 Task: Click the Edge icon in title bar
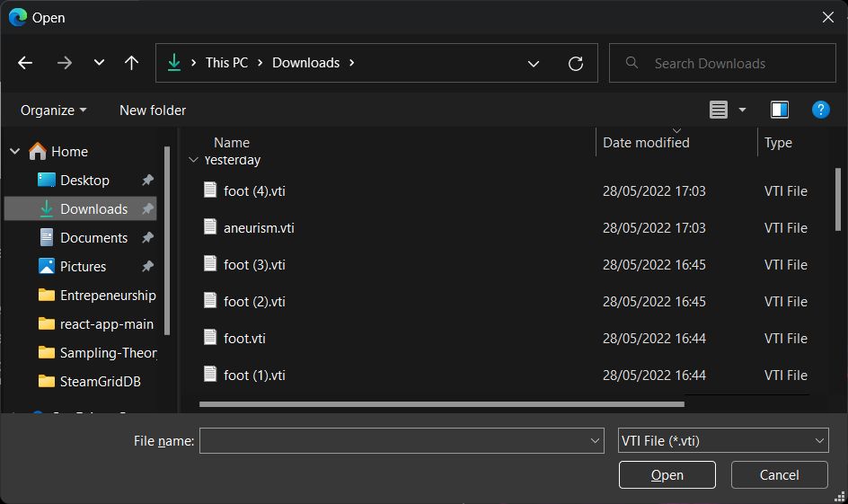pyautogui.click(x=18, y=17)
